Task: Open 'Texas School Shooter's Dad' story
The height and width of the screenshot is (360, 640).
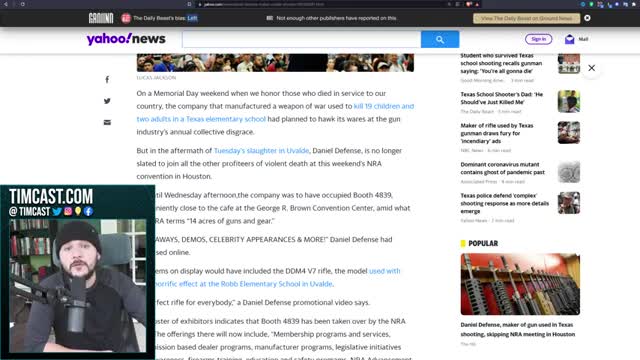Action: click(502, 98)
